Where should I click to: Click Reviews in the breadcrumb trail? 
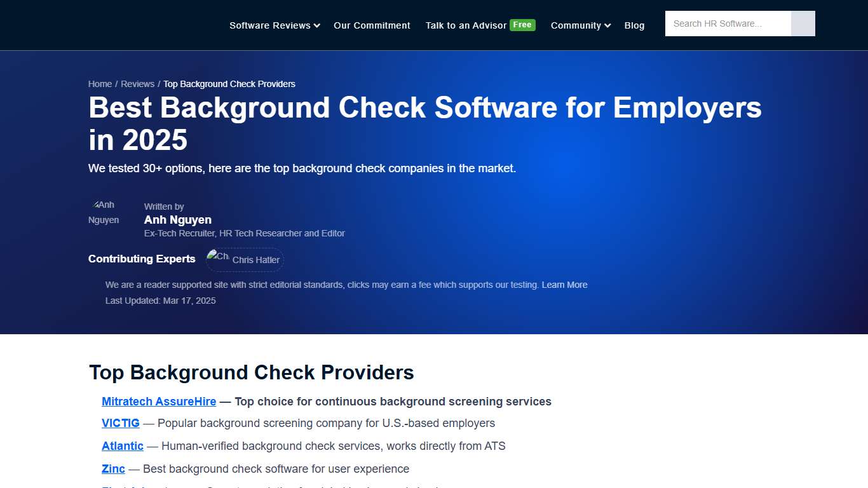[x=137, y=83]
